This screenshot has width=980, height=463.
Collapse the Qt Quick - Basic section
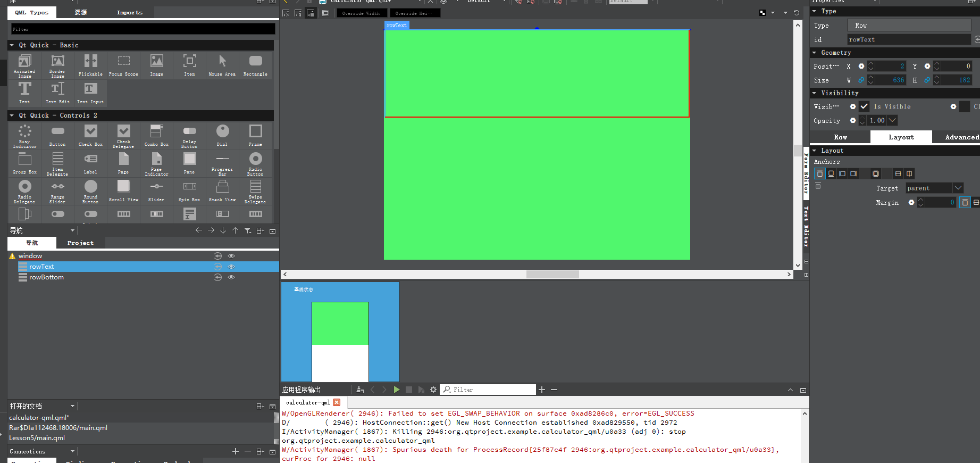[x=12, y=45]
